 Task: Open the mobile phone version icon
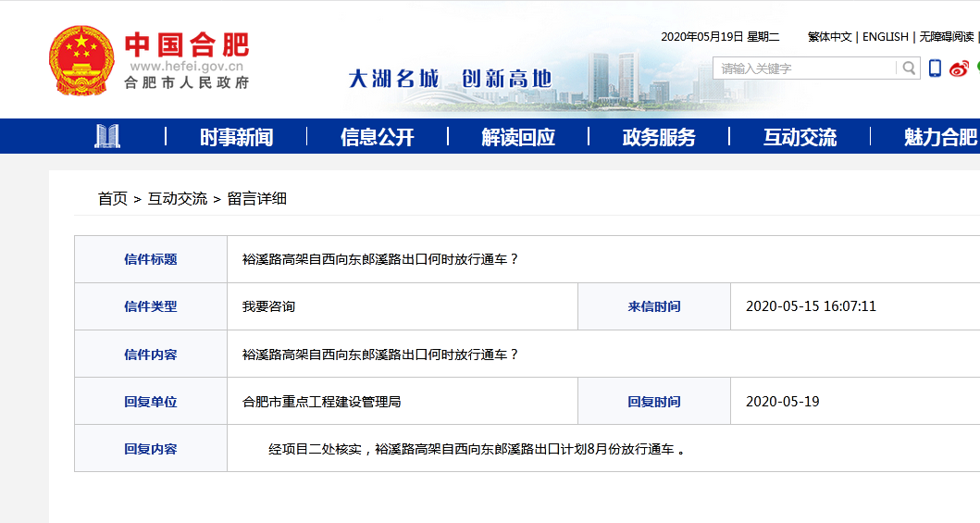pos(935,68)
